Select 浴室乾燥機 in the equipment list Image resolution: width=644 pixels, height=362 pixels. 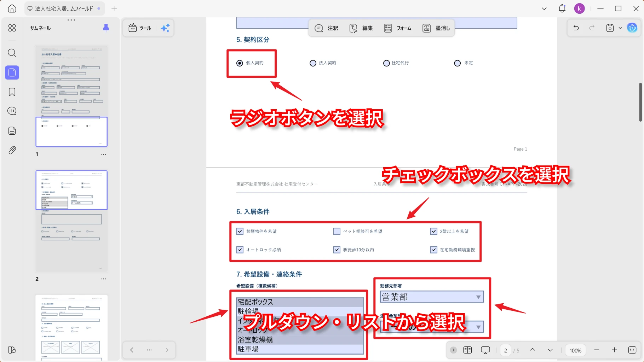300,340
